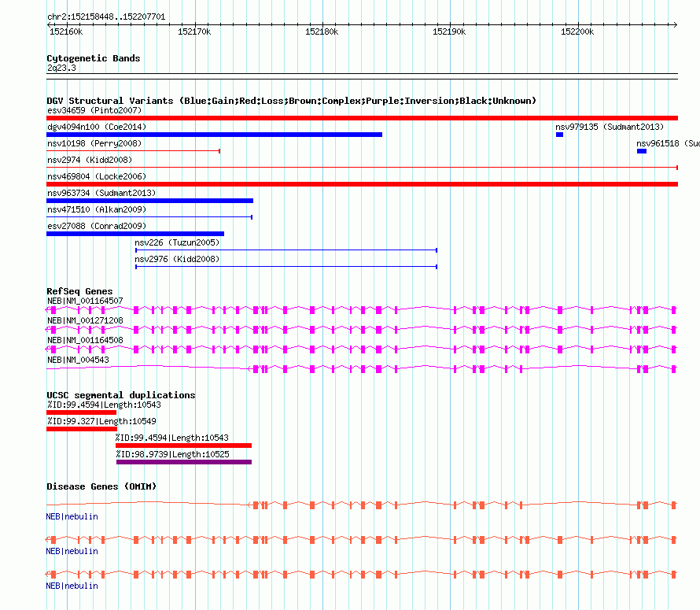Click the Cytogenetic Bands track title
The height and width of the screenshot is (610, 700).
(x=94, y=58)
